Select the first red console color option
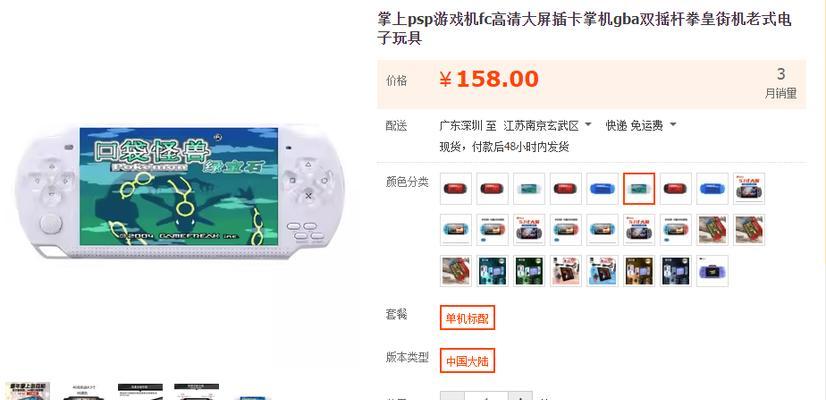The image size is (826, 400). pyautogui.click(x=456, y=189)
